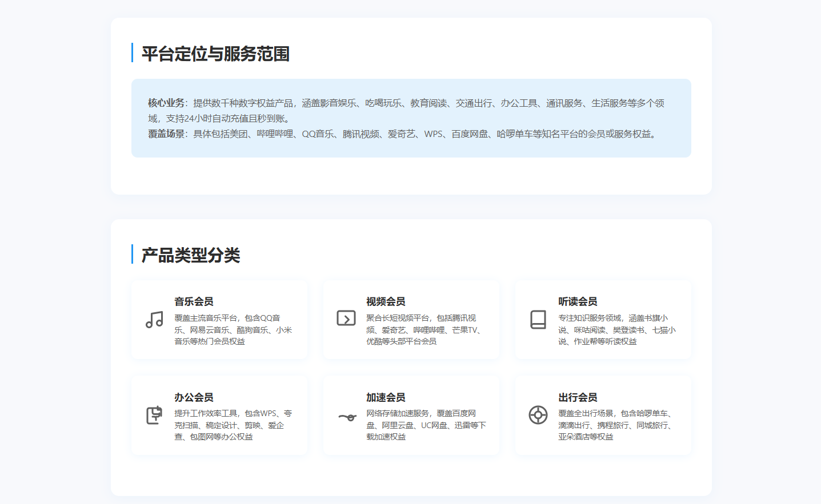Image resolution: width=821 pixels, height=504 pixels.
Task: Click the 办公会员 description paragraph
Action: (233, 425)
